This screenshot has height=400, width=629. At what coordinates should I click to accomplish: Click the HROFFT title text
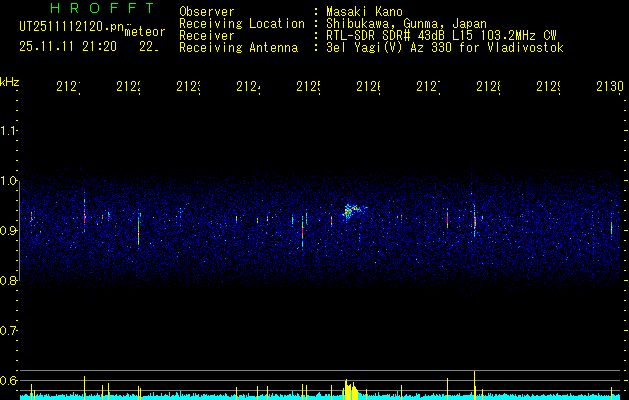[102, 8]
